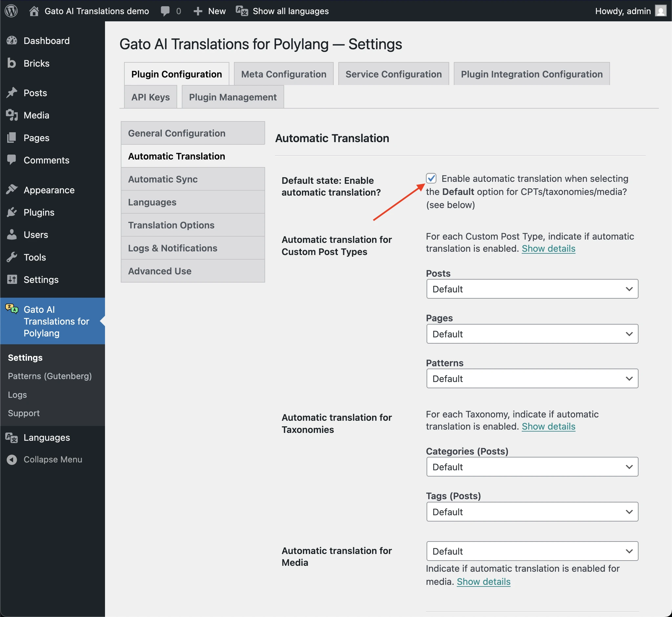Viewport: 672px width, 617px height.
Task: Uncheck Enable automatic translation default state
Action: 431,179
